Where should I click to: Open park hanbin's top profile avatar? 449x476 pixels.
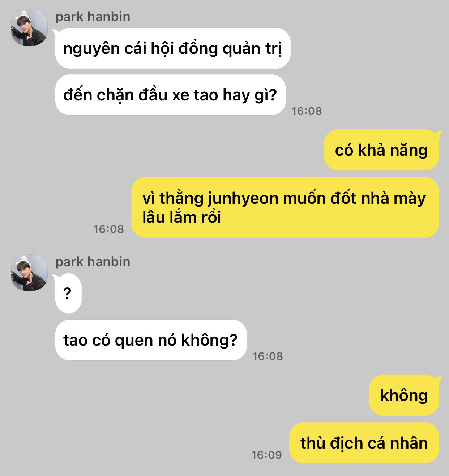[x=29, y=27]
